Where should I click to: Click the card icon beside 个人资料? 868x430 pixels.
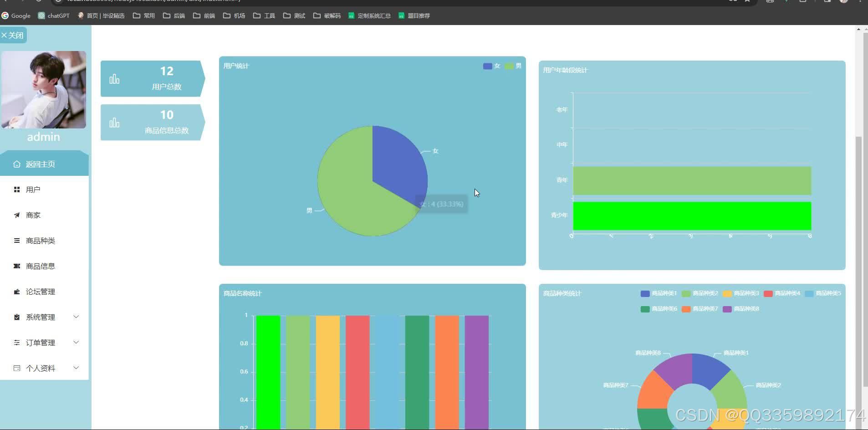(17, 368)
